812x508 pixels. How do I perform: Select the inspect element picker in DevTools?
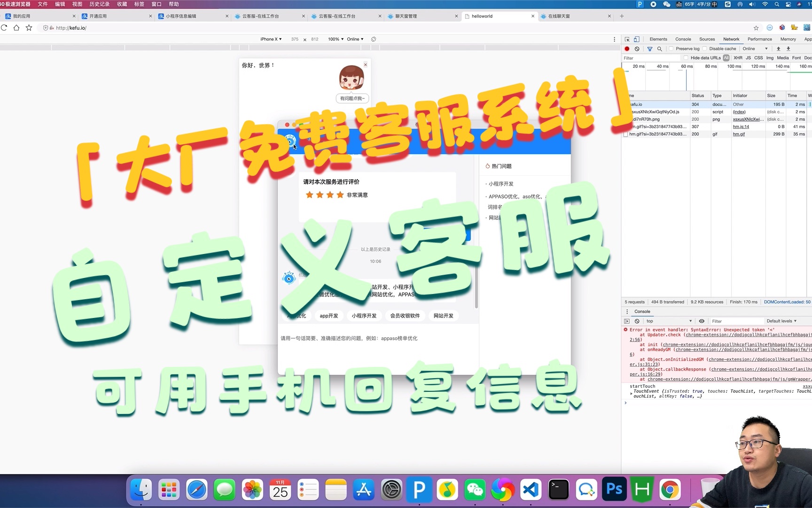click(627, 40)
